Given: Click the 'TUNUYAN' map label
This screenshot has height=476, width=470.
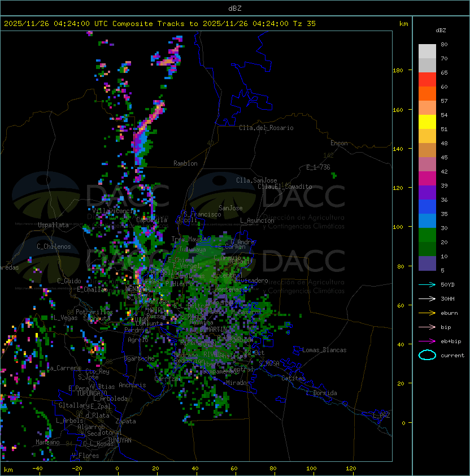Looking at the screenshot, I should tap(120, 440).
